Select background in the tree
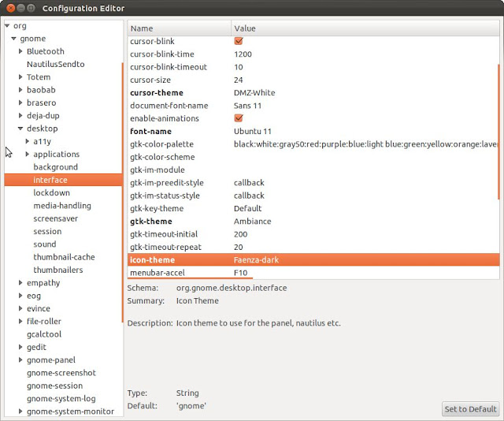The width and height of the screenshot is (504, 421). click(x=56, y=167)
